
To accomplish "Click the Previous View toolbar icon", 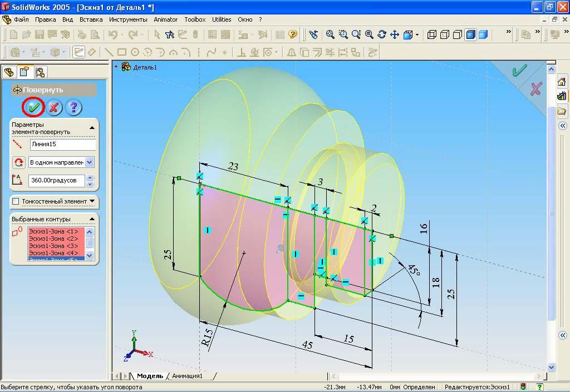I will click(313, 34).
